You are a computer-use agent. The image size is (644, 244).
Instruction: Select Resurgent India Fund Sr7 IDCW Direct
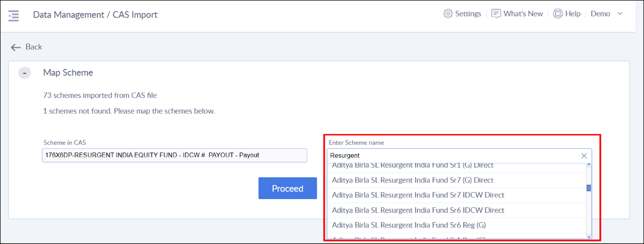(x=456, y=195)
